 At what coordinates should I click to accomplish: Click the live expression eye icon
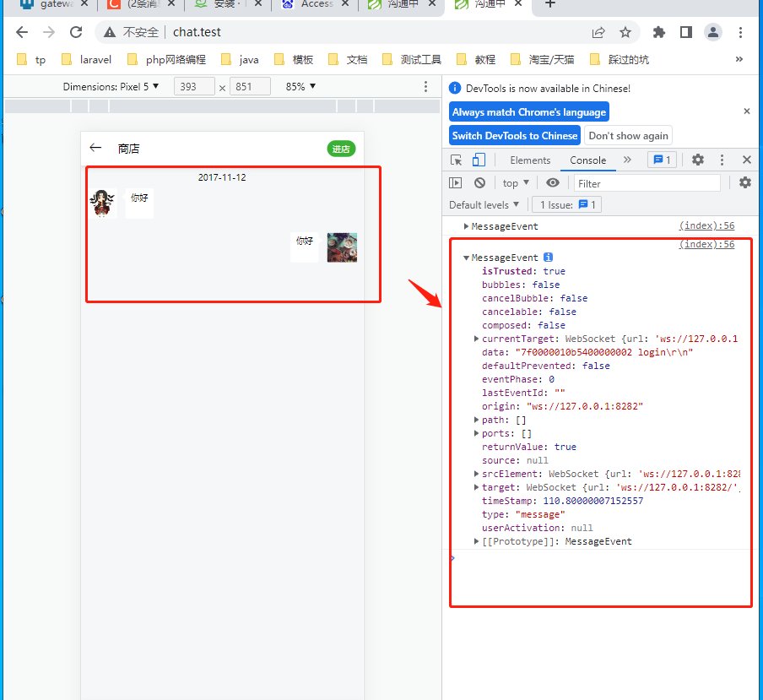[552, 182]
